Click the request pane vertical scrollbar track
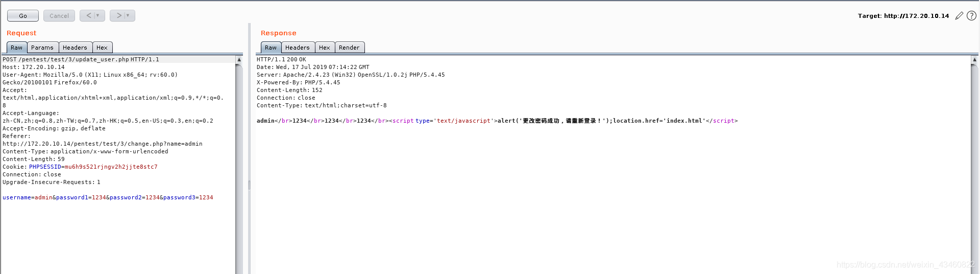This screenshot has width=980, height=274. (239, 169)
